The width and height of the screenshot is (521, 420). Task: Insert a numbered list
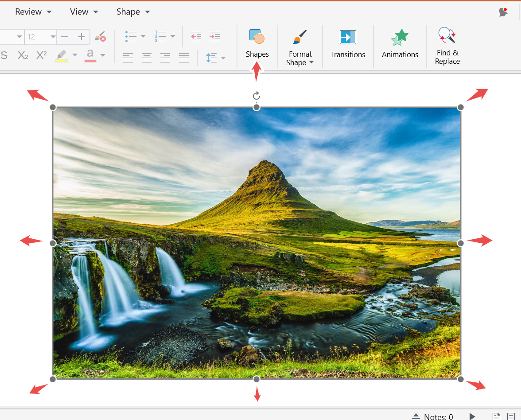160,36
